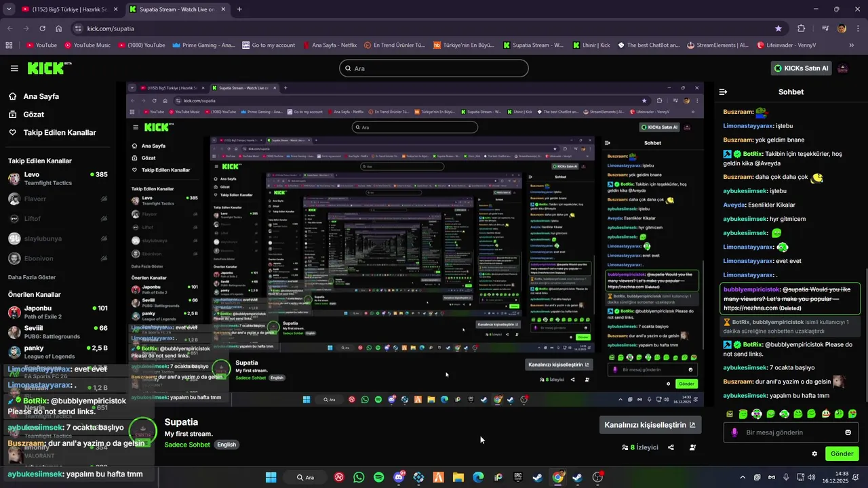Open the slaylubunya channel in followed list
The width and height of the screenshot is (868, 488).
pos(58,239)
